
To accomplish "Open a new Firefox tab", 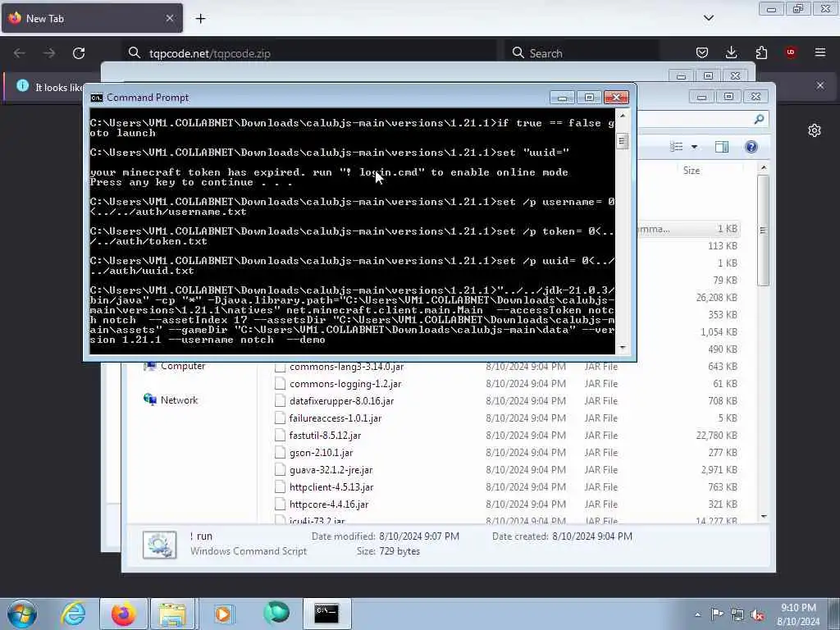I will 200,19.
